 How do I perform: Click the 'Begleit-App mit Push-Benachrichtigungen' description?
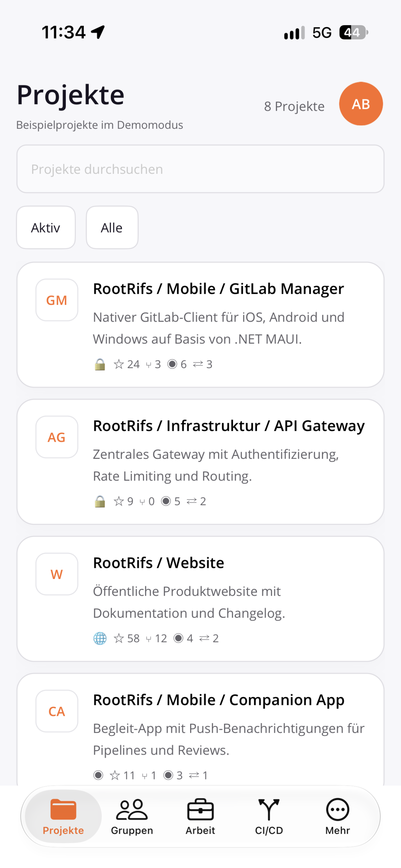(229, 739)
